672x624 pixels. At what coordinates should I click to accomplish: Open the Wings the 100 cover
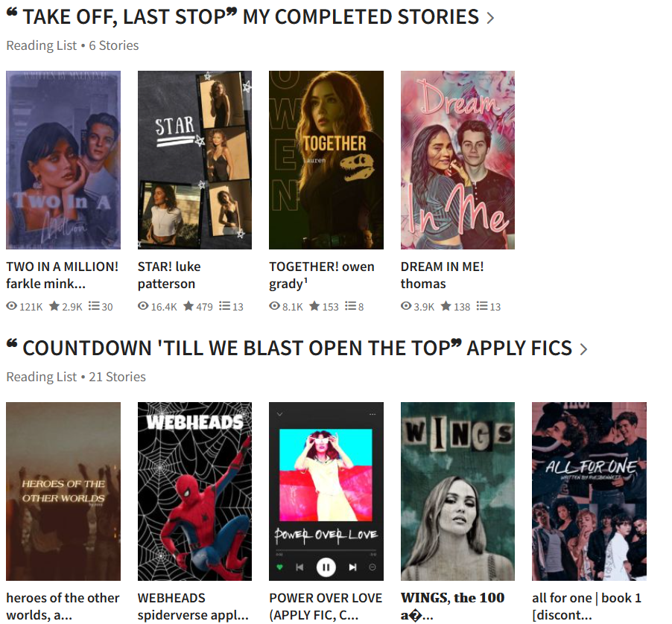click(457, 491)
